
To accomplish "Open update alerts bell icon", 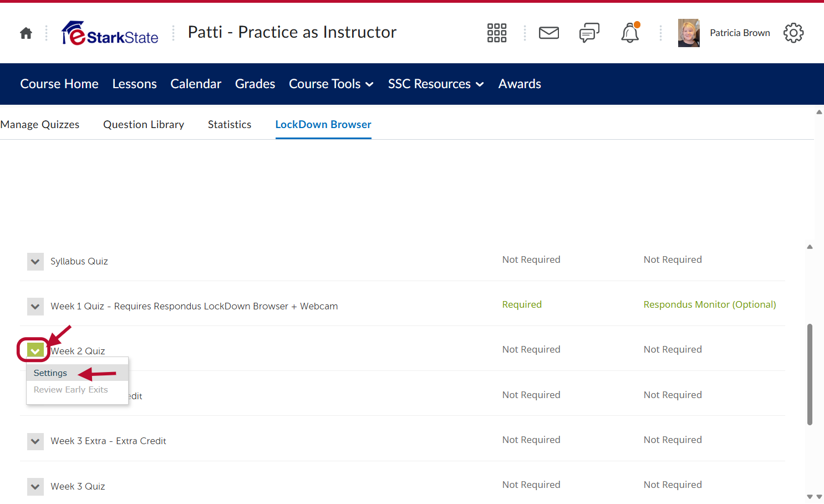I will click(x=630, y=33).
